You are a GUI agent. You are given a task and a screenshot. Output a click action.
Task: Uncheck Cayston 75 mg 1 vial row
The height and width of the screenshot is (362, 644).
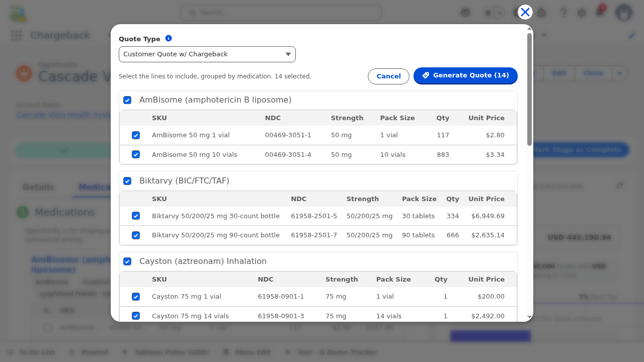136,297
